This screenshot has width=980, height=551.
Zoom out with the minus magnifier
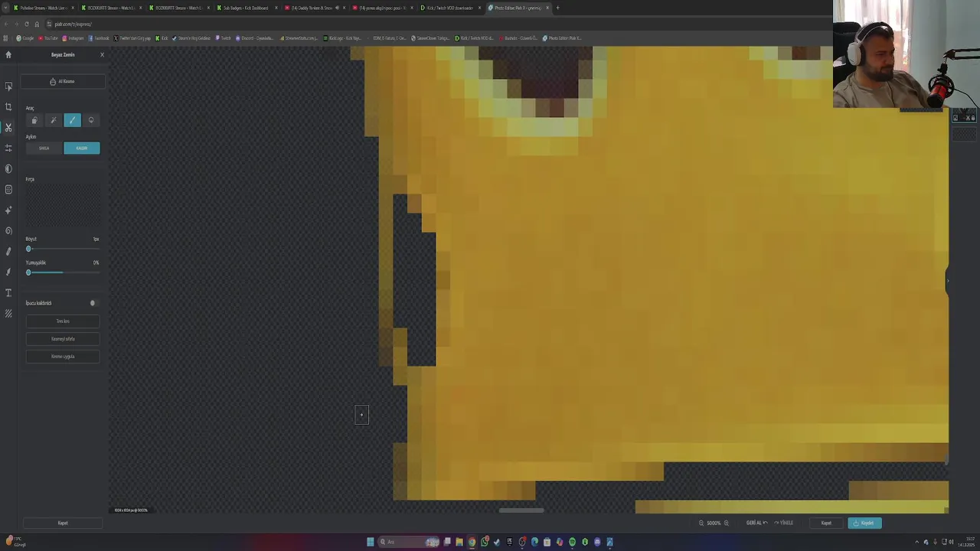[701, 523]
